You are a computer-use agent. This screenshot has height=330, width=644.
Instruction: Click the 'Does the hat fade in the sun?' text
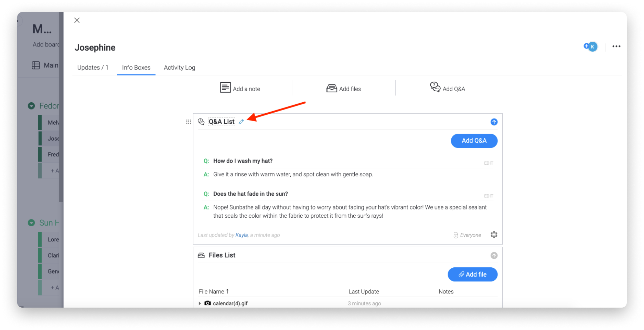pyautogui.click(x=250, y=194)
